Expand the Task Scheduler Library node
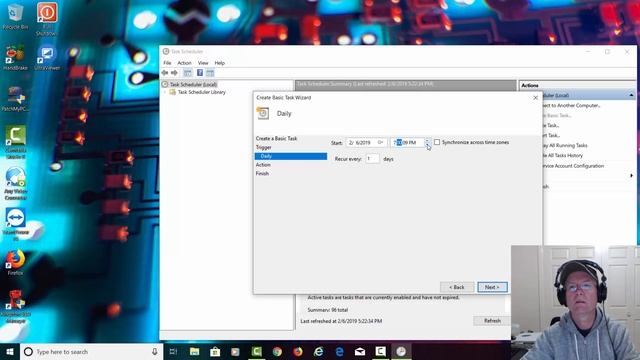640x360 pixels. (x=165, y=92)
